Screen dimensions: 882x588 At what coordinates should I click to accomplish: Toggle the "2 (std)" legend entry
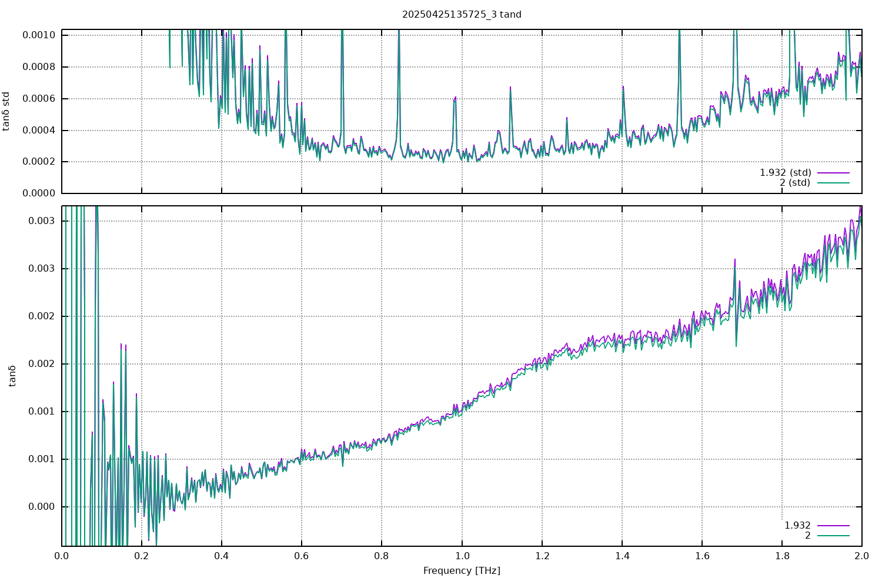point(794,183)
